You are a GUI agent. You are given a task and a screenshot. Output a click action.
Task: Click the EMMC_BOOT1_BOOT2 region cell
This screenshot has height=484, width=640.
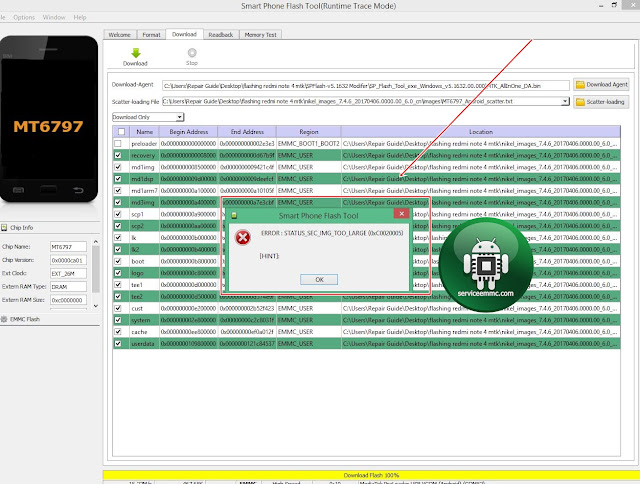[309, 144]
